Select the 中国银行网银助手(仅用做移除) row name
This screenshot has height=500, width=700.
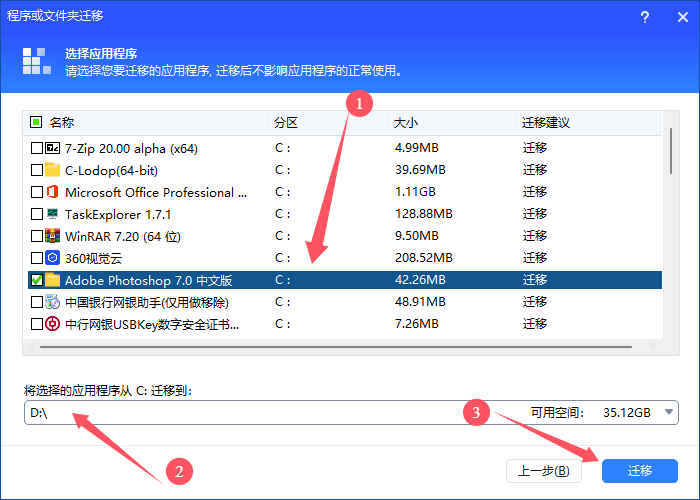point(147,302)
